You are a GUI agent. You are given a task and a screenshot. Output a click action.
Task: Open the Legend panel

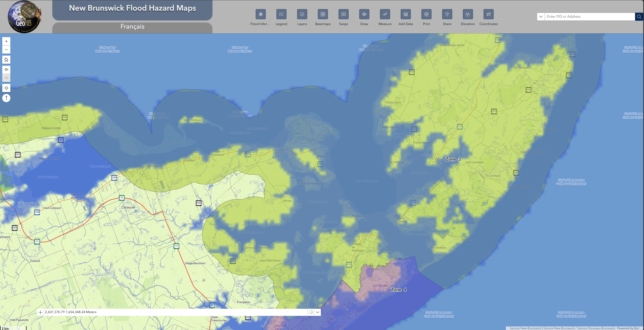(x=281, y=14)
